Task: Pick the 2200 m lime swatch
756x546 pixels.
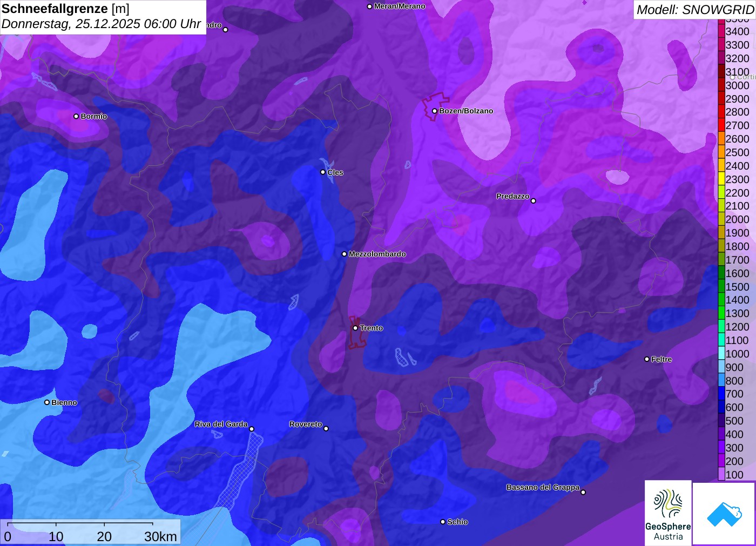Action: point(721,193)
